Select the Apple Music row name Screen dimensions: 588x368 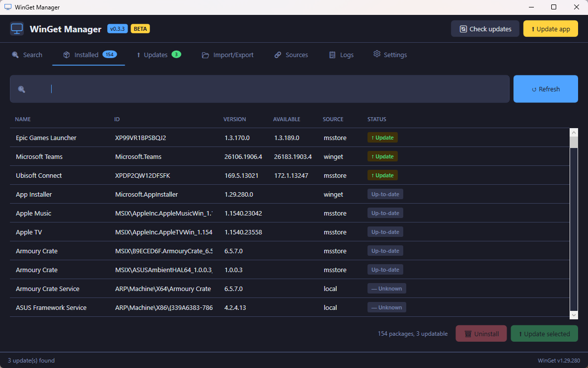33,213
